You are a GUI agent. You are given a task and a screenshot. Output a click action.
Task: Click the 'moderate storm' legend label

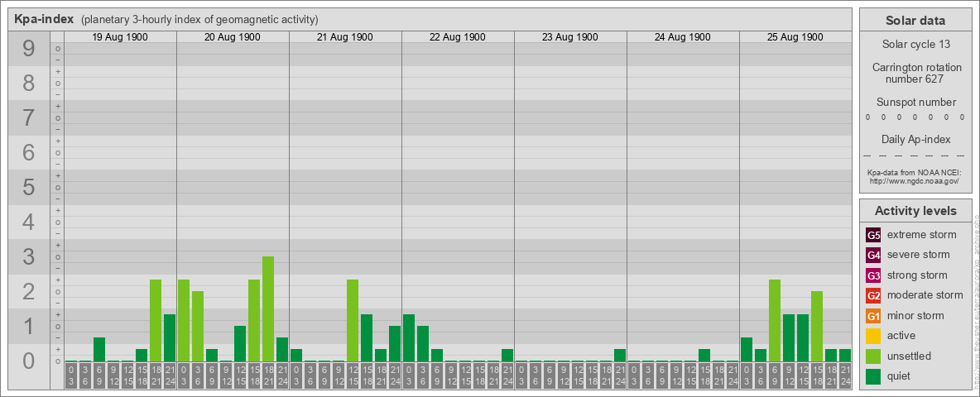coord(925,295)
